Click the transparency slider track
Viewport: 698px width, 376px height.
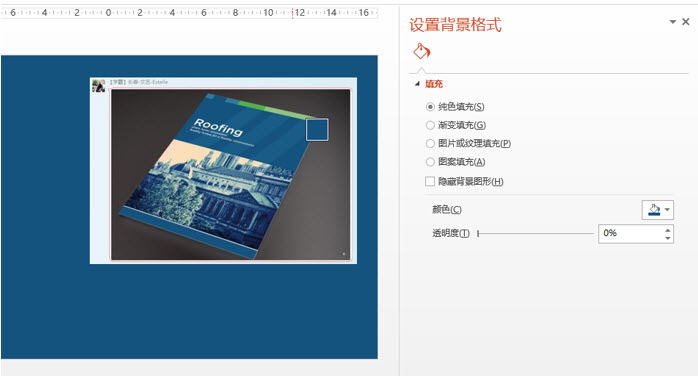(536, 233)
